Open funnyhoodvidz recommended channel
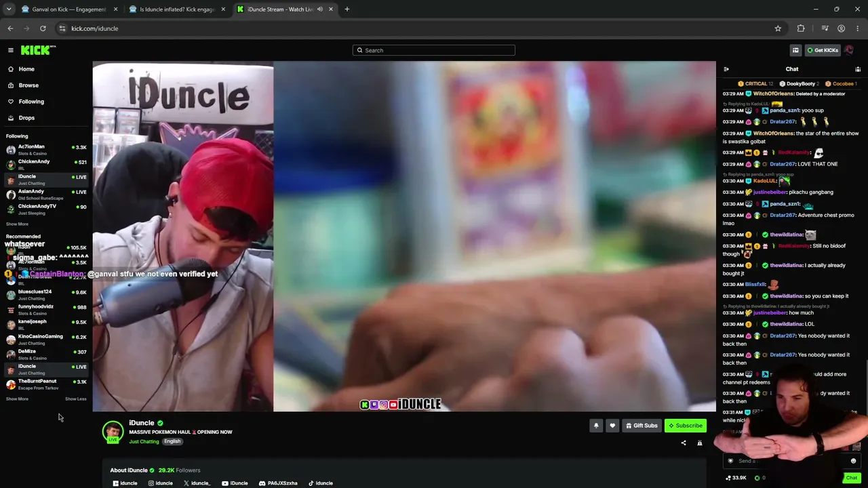Screen dimensions: 868x488 click(x=46, y=310)
